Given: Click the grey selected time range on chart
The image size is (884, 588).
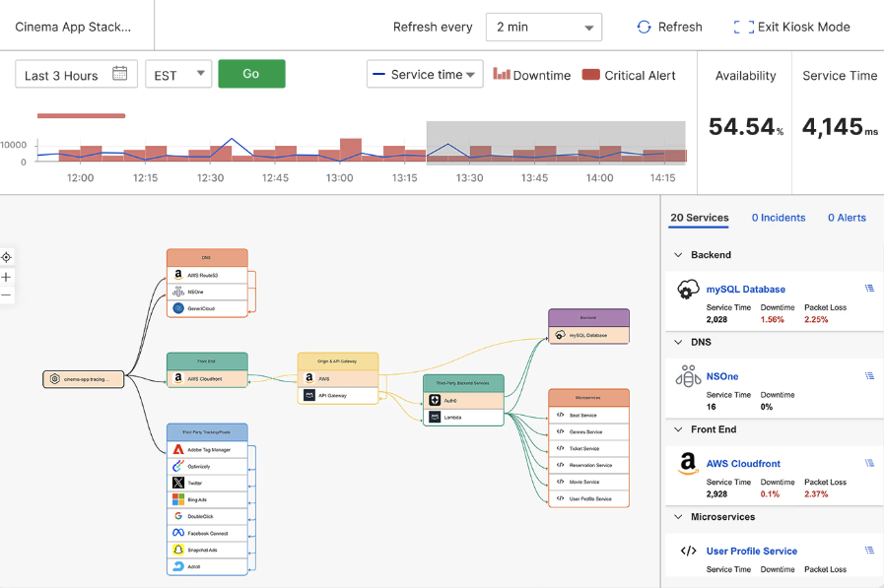Looking at the screenshot, I should pos(556,143).
